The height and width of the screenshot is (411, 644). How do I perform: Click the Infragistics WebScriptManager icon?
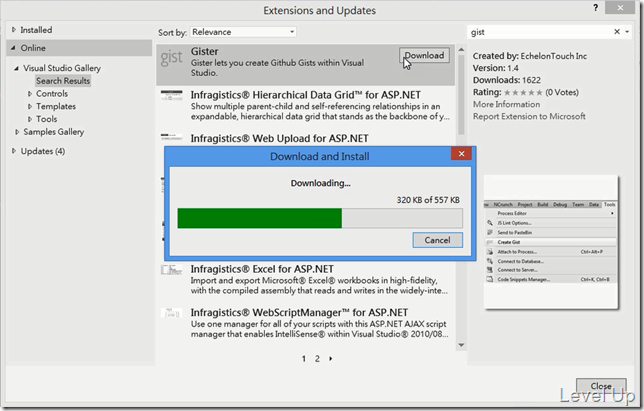171,313
